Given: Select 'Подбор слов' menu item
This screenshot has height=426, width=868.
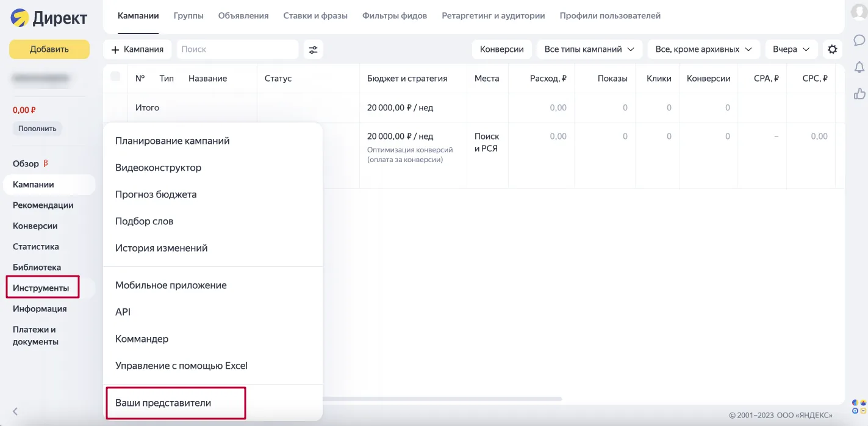Looking at the screenshot, I should [145, 221].
